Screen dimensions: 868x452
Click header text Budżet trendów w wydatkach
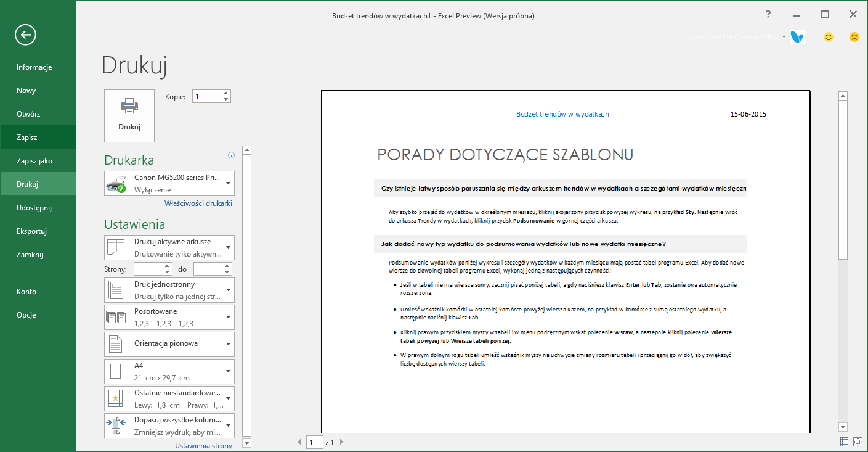[x=562, y=114]
